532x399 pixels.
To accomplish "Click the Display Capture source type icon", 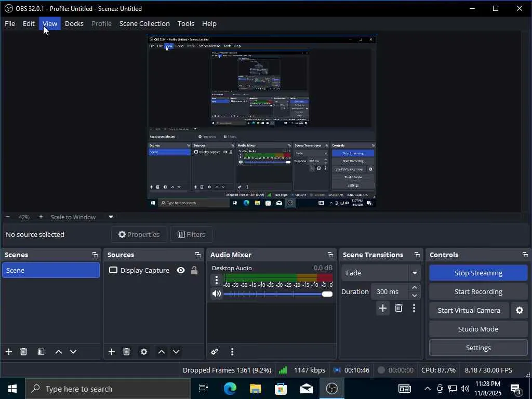I will point(113,270).
